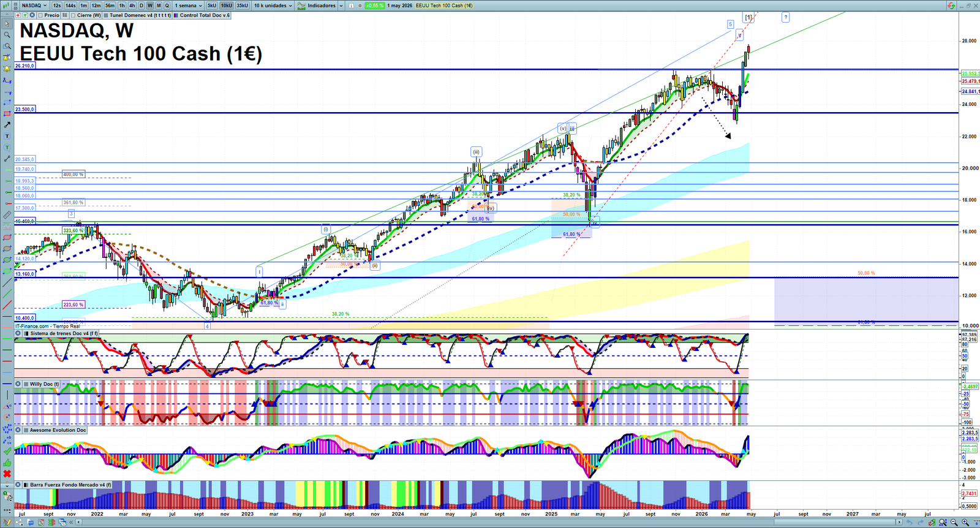Select the 35kU history units button
This screenshot has width=980, height=528.
click(243, 6)
